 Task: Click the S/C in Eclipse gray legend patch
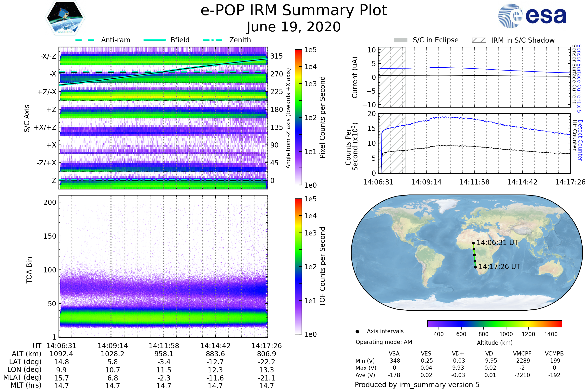400,40
